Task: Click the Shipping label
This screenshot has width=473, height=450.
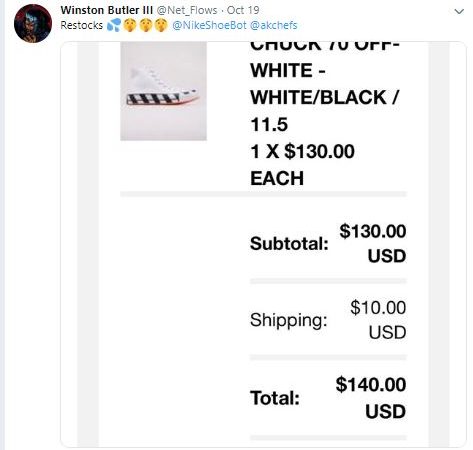Action: [x=289, y=320]
